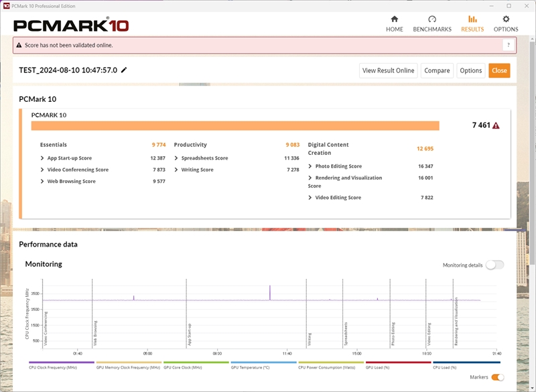Click the Rendering and Visualization chart marker
Image resolution: width=536 pixels, height=392 pixels.
tap(456, 321)
